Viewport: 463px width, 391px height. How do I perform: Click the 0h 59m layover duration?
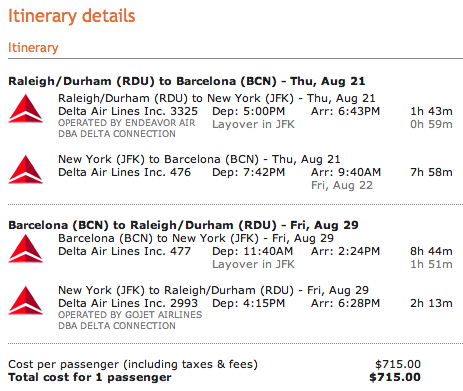[x=431, y=124]
